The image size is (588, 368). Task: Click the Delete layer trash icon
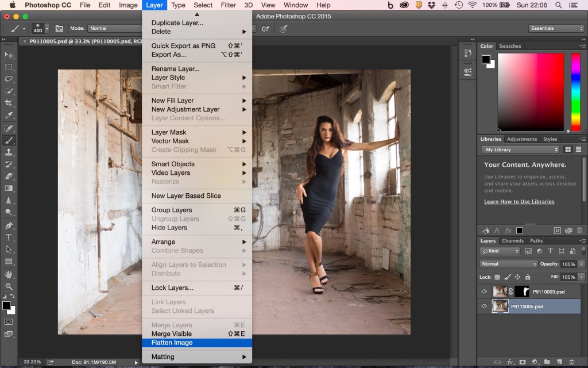point(572,362)
